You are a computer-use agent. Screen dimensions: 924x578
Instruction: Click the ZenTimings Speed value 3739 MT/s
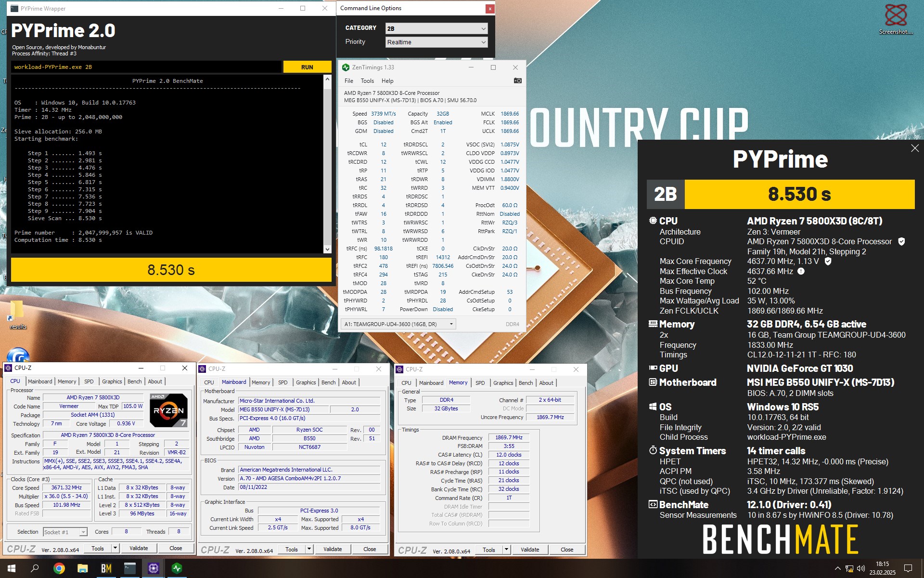click(x=383, y=114)
